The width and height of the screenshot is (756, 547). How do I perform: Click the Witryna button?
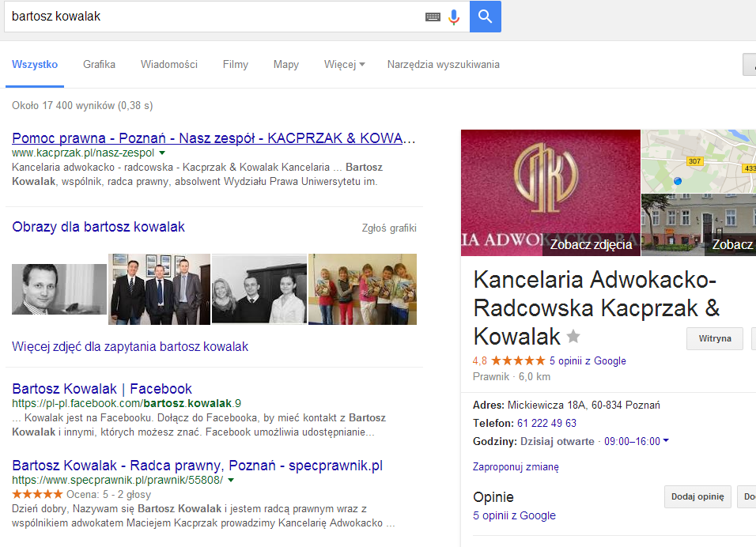tap(715, 338)
